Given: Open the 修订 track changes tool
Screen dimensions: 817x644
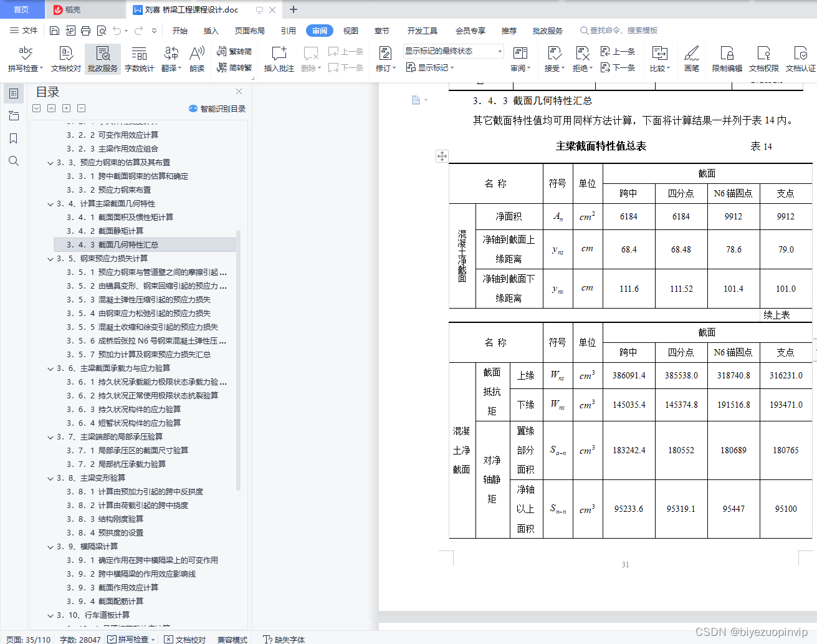Looking at the screenshot, I should tap(385, 59).
